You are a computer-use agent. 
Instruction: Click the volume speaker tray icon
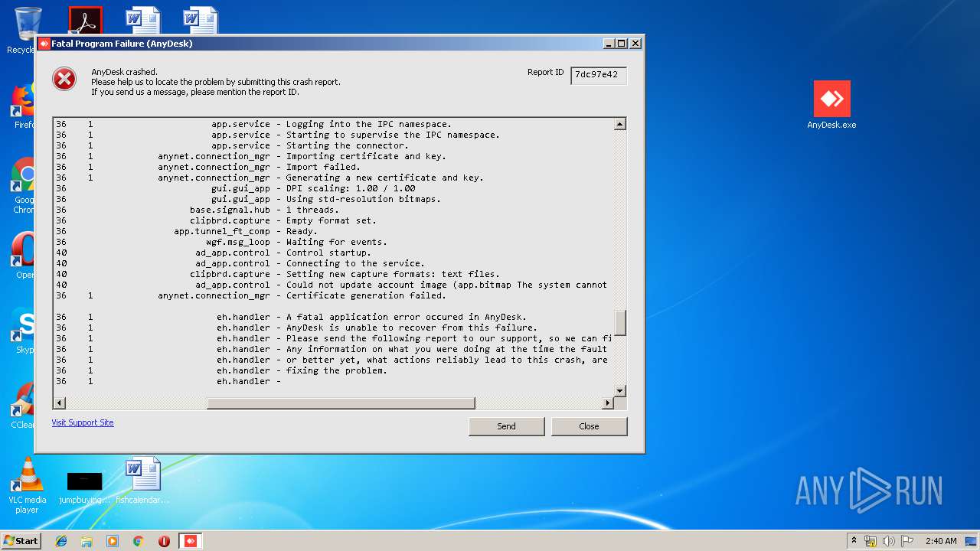(x=889, y=541)
